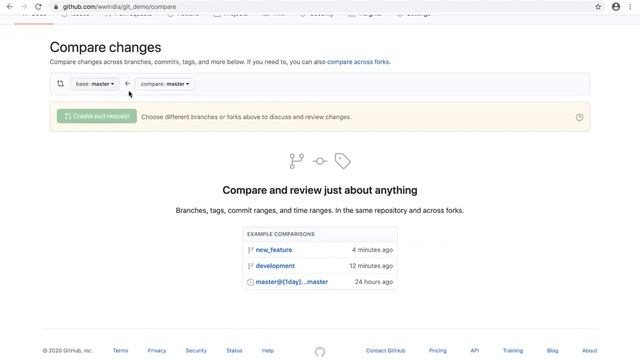Open Pricing link in footer

coord(438,351)
